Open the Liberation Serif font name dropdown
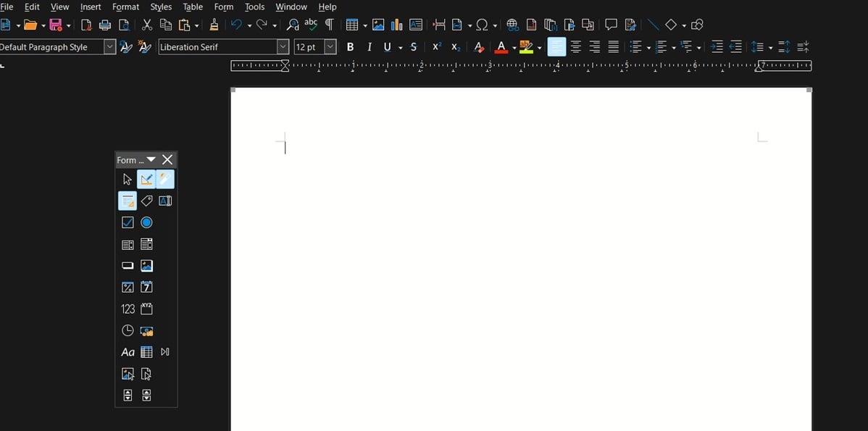Screen dimensions: 868x431 (283, 47)
